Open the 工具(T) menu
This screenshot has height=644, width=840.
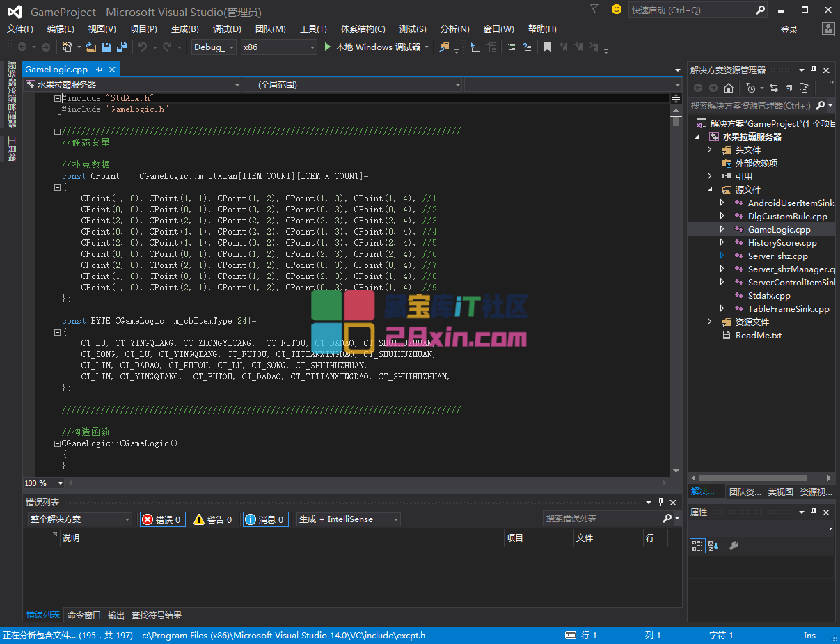pyautogui.click(x=313, y=29)
